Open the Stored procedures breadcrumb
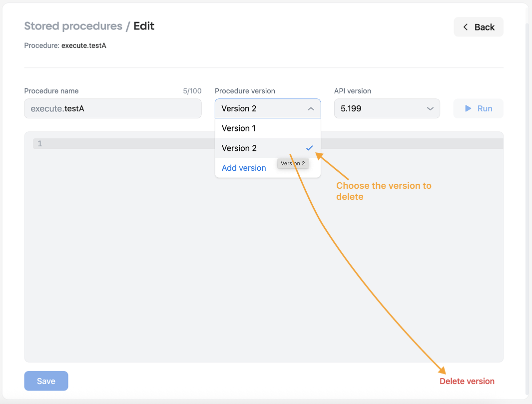 click(73, 26)
